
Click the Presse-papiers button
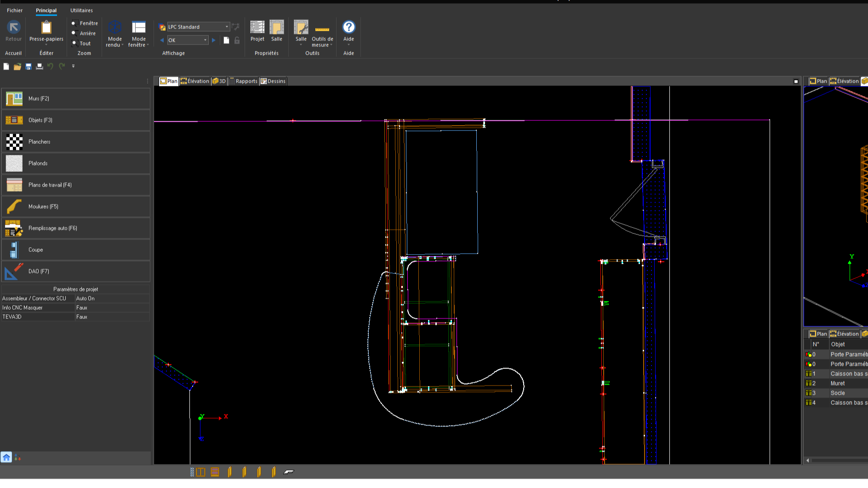(x=46, y=33)
